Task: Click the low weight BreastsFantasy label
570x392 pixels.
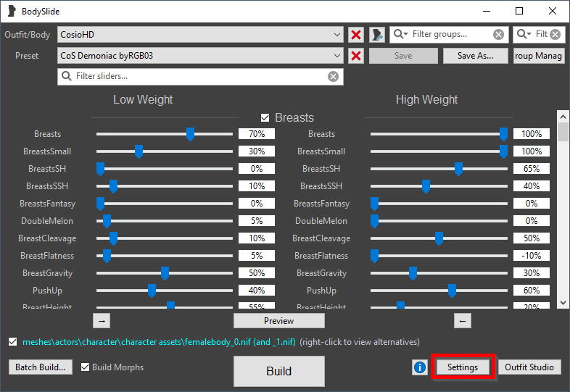Action: click(47, 204)
